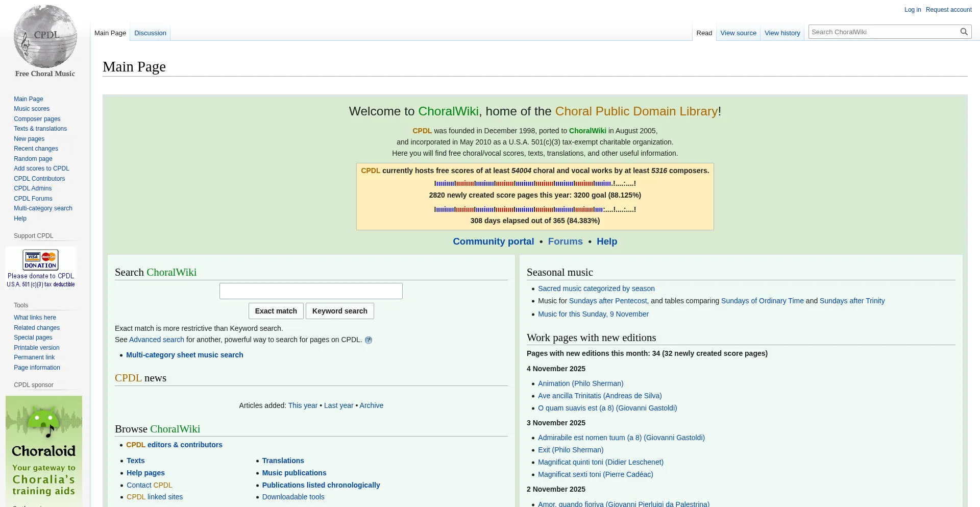Select the View source tab

[x=738, y=33]
